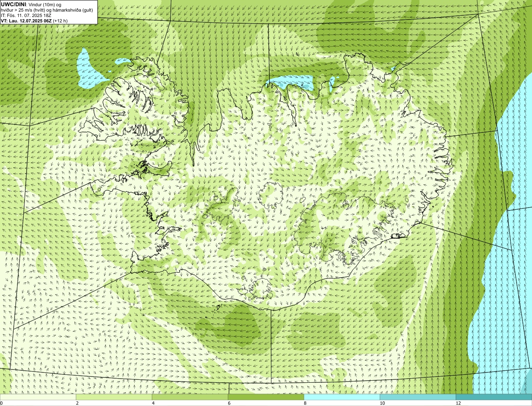Click the dark teal above-12 legend segment
This screenshot has height=406, width=532.
(x=494, y=397)
